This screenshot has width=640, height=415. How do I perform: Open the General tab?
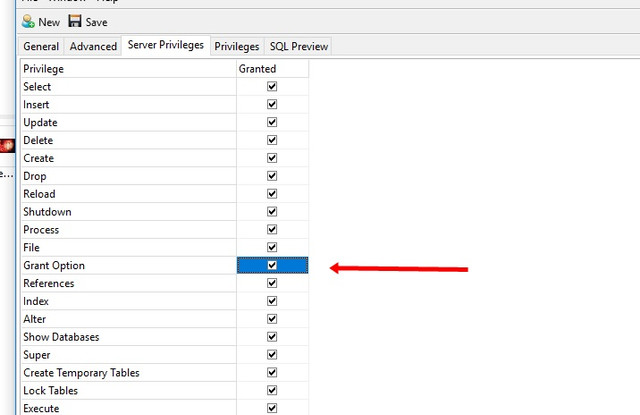click(41, 47)
